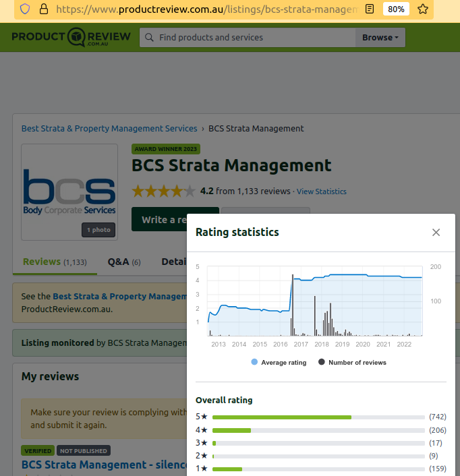Click the yellow star rating display
Image resolution: width=460 pixels, height=476 pixels.
163,191
